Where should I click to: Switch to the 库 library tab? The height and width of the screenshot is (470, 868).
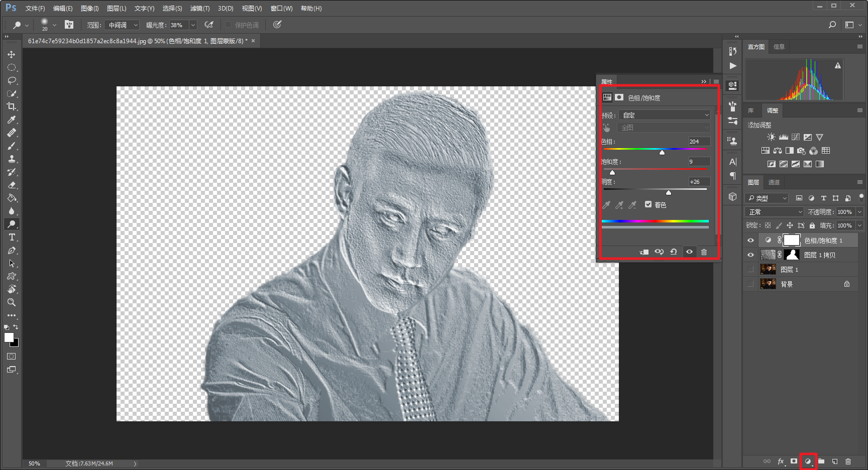(751, 110)
